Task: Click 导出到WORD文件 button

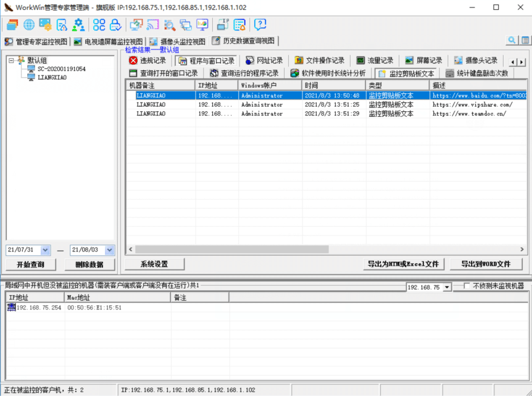Action: coord(486,264)
